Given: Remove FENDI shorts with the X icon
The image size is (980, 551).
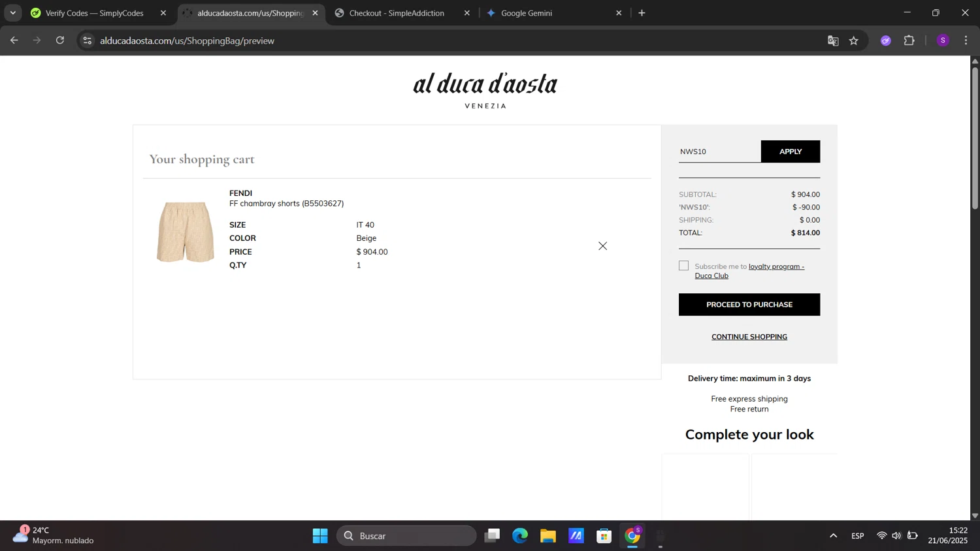Looking at the screenshot, I should pos(602,245).
